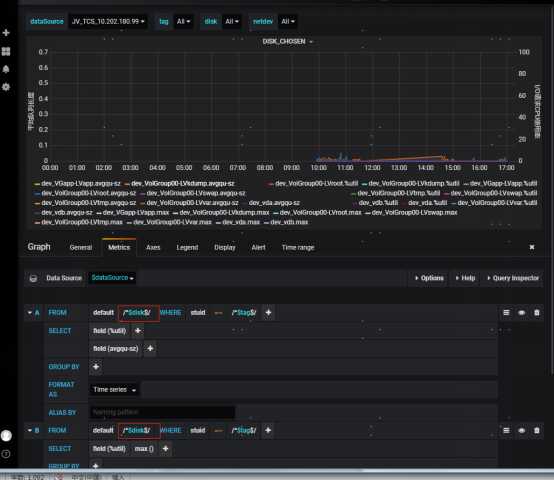
Task: Open the Format As Time series dropdown
Action: pyautogui.click(x=114, y=390)
